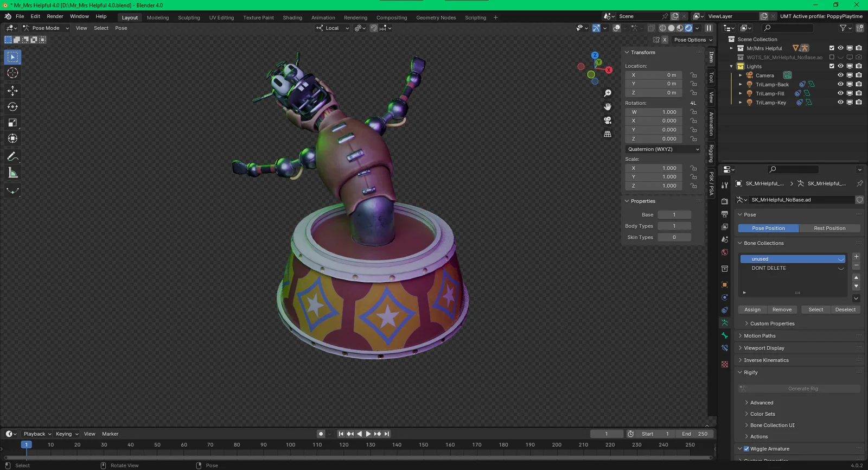This screenshot has width=868, height=470.
Task: Toggle camera view icon
Action: pos(608,120)
